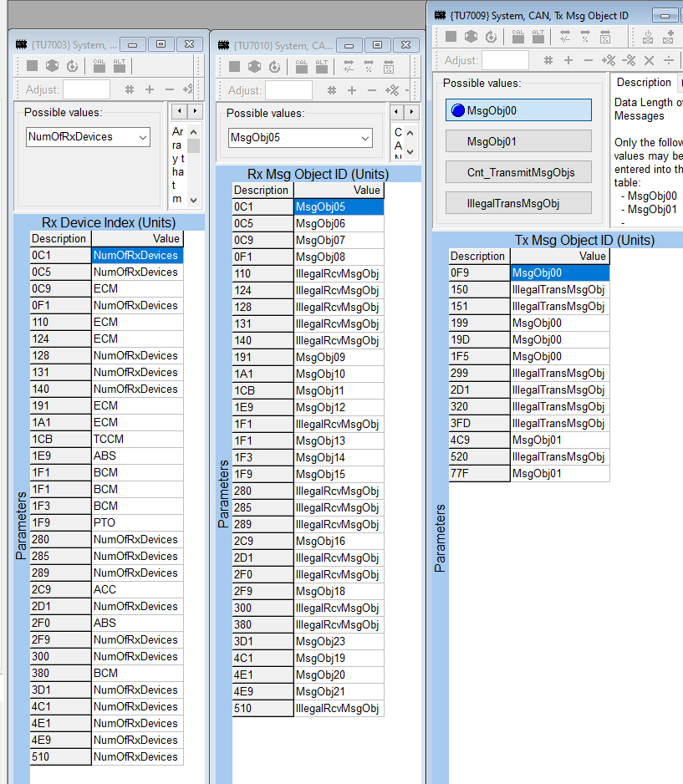Viewport: 683px width, 784px height.
Task: Select Cnt_TransmitMsgObjs possible value
Action: pos(518,172)
